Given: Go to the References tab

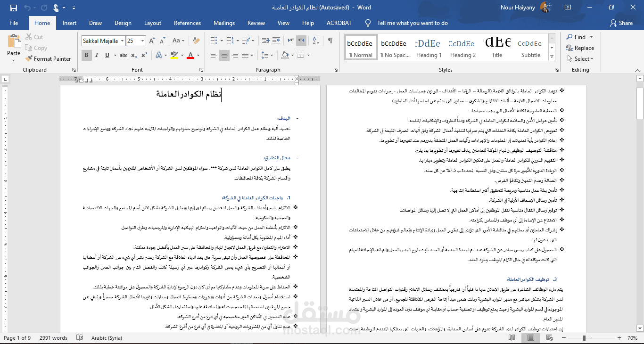Looking at the screenshot, I should [x=187, y=23].
